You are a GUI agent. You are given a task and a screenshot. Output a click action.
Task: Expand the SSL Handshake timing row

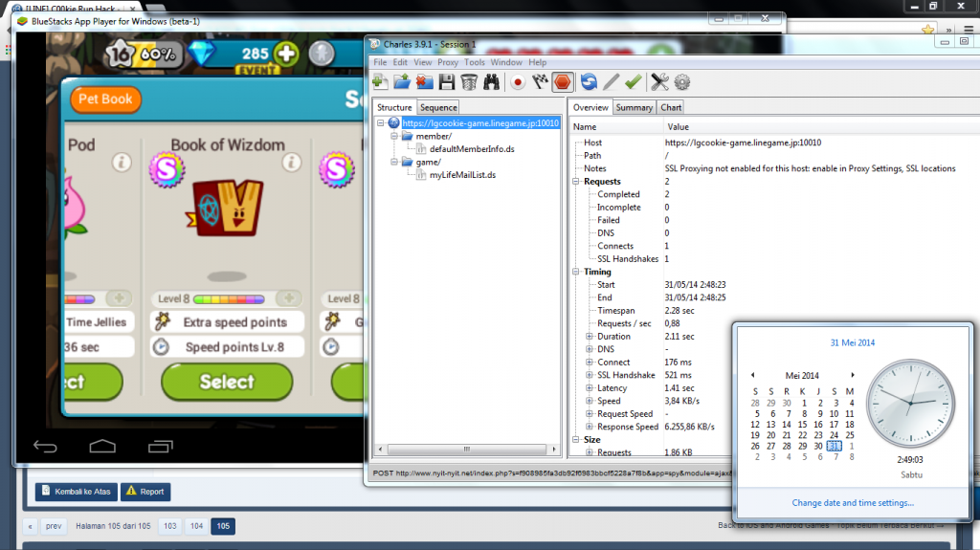tap(590, 375)
